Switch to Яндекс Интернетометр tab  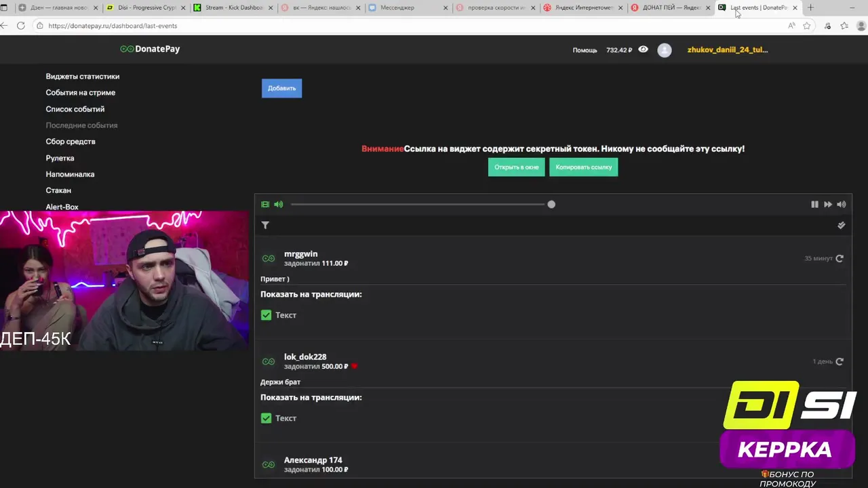tap(583, 7)
